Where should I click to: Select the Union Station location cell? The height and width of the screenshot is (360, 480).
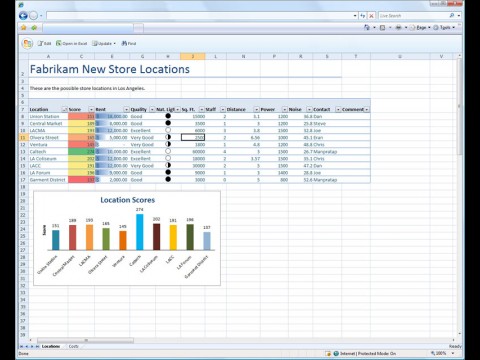[x=48, y=116]
